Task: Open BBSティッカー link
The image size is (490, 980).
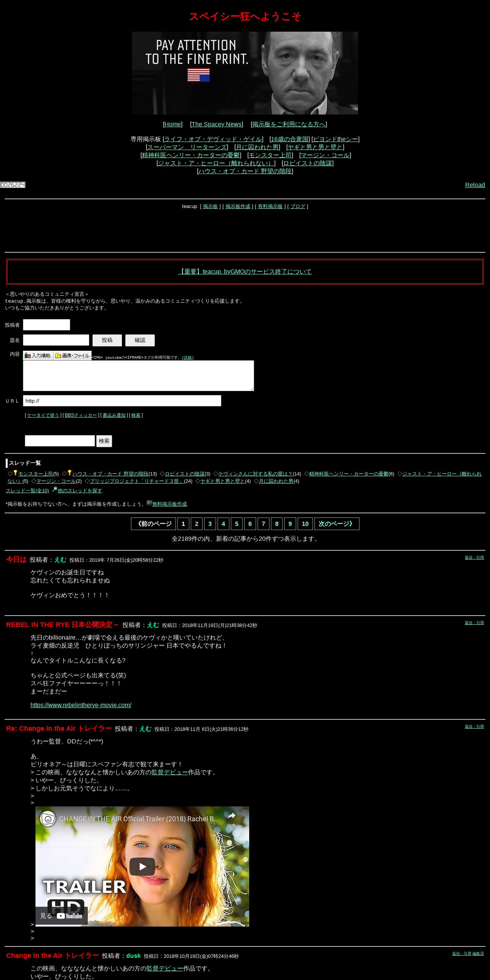Action: [x=81, y=415]
